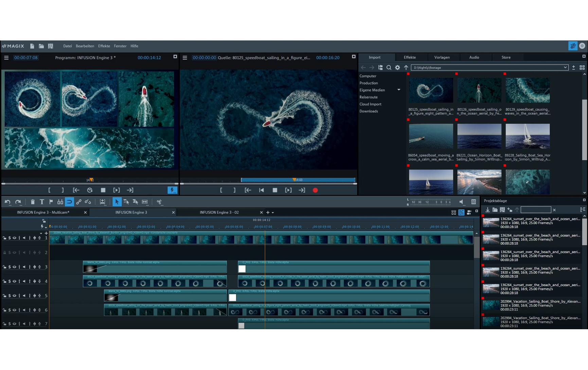Toggle solo on track 1

click(10, 238)
